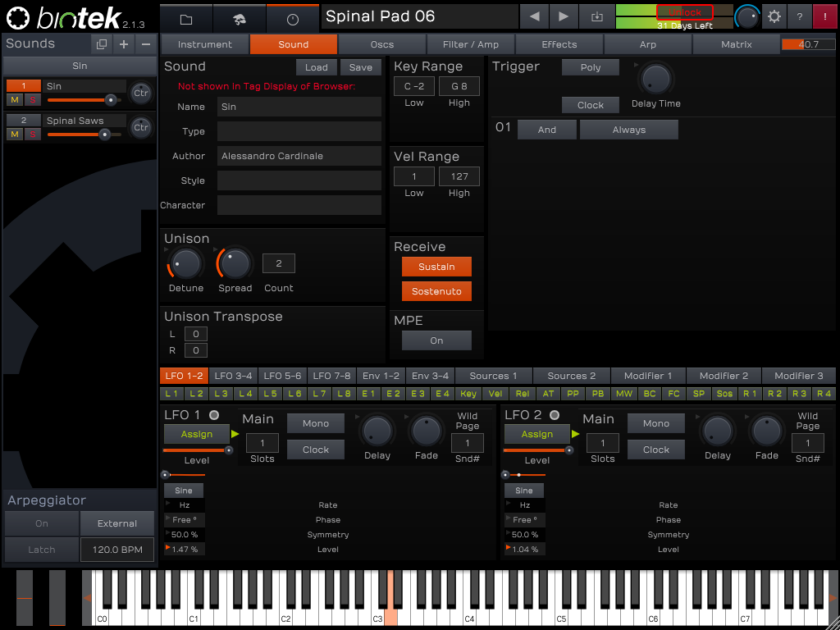Open the LFO 1 Sine waveform dropdown
Image resolution: width=840 pixels, height=630 pixels.
coord(183,491)
